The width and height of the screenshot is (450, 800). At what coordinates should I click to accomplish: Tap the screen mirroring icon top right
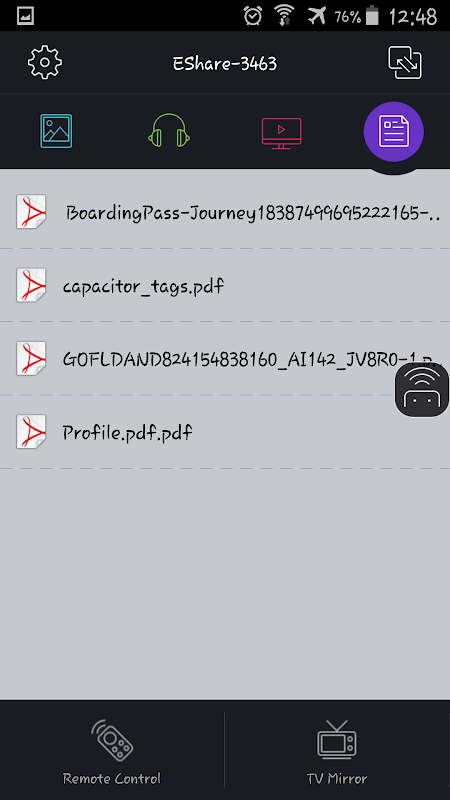coord(405,62)
